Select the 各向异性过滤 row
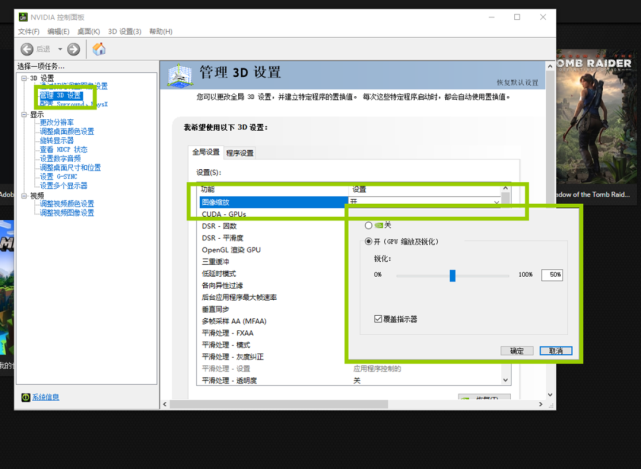 tap(274, 285)
